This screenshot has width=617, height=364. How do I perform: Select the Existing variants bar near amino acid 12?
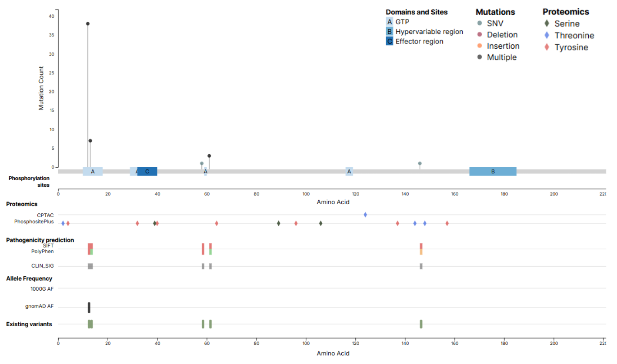(x=90, y=324)
